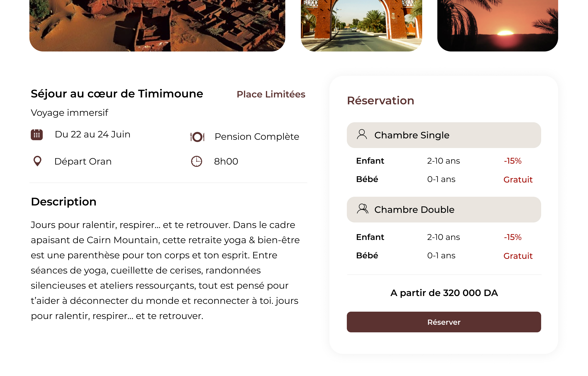Click the -15% discount under Chambre Single
588x376 pixels.
(x=512, y=161)
